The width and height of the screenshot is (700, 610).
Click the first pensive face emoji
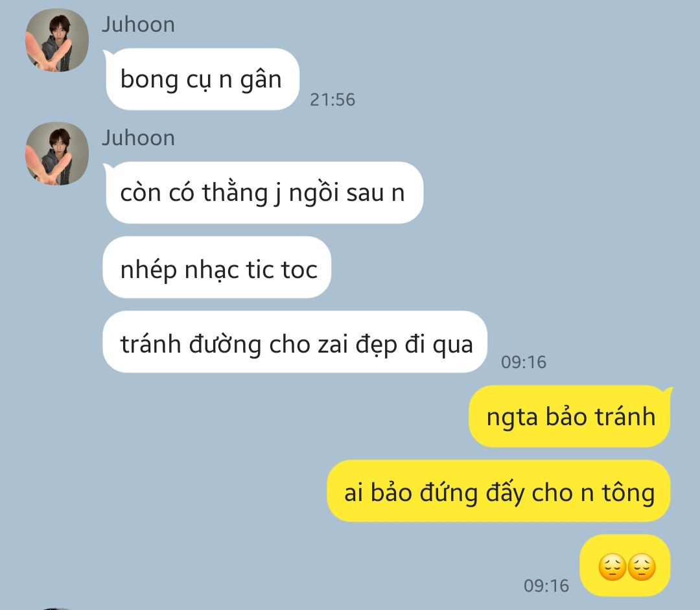click(x=612, y=567)
